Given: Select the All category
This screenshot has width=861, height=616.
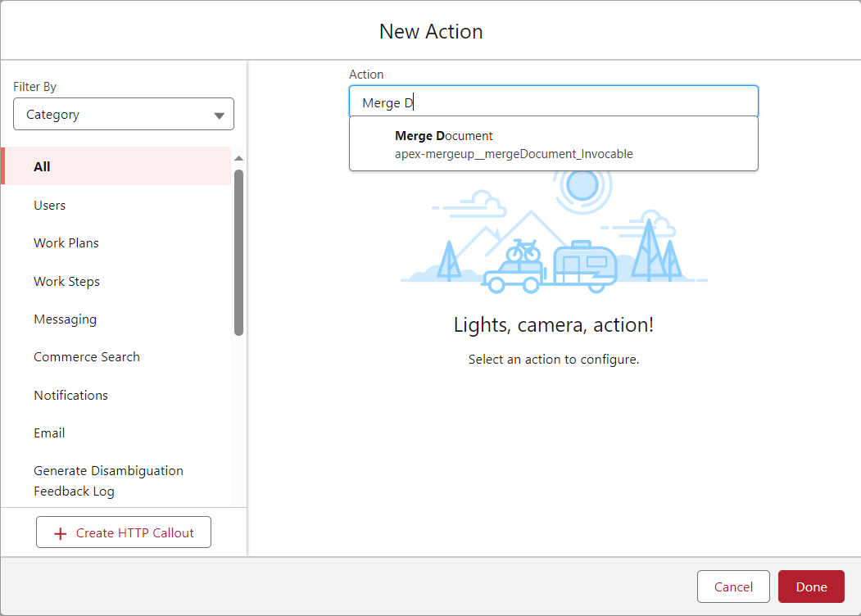Looking at the screenshot, I should coord(116,166).
